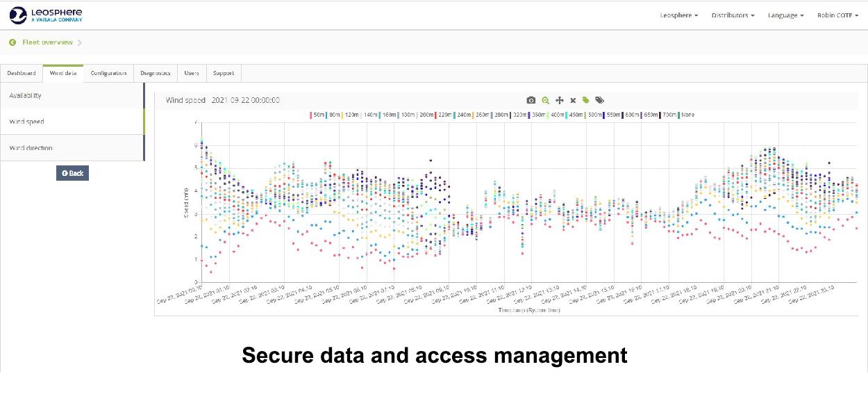
Task: Click the single green tag icon
Action: (586, 100)
